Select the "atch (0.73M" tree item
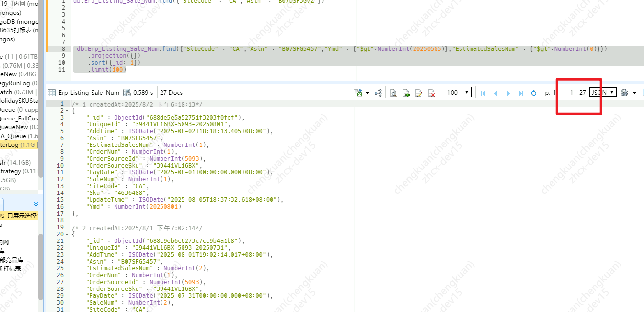This screenshot has width=644, height=312. [19, 92]
